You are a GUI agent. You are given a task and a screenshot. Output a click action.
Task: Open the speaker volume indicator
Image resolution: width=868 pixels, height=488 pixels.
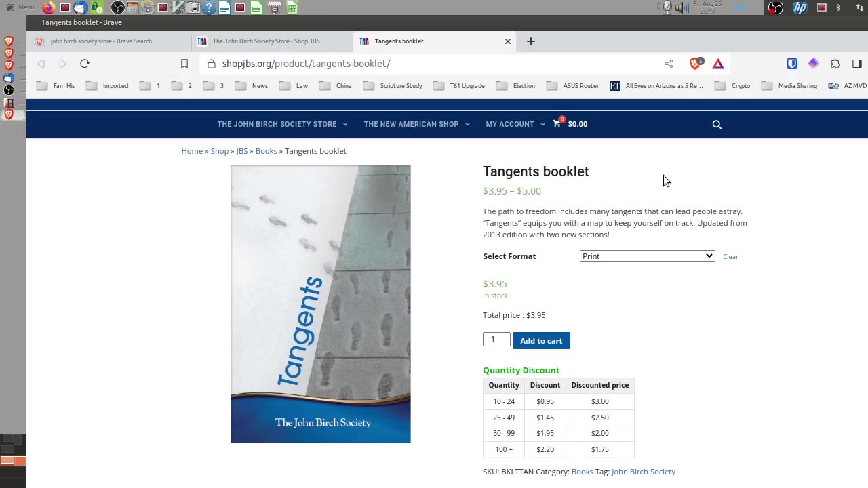(x=681, y=7)
